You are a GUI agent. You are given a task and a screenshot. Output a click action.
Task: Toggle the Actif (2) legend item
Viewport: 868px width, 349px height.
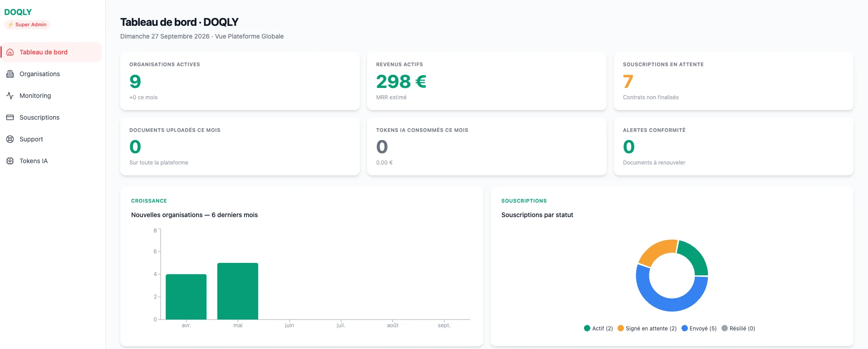[x=598, y=329]
